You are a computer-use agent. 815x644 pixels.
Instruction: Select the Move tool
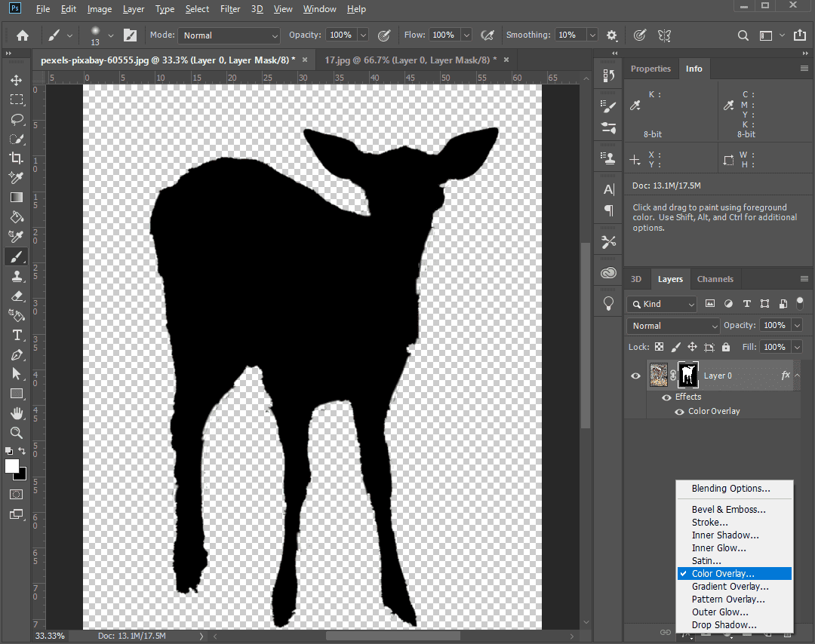[x=17, y=79]
